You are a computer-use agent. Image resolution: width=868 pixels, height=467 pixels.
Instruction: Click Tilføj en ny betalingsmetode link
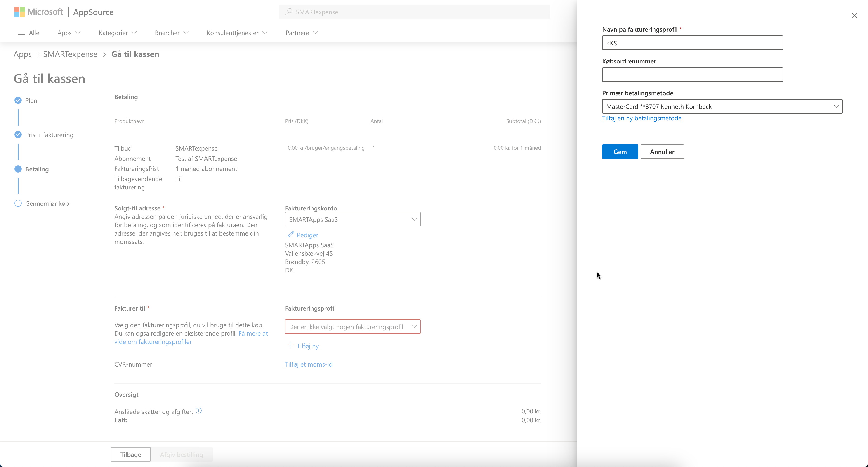tap(642, 118)
